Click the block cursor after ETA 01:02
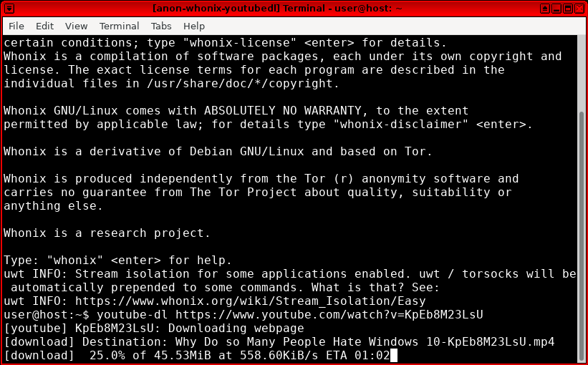The height and width of the screenshot is (365, 588). tap(393, 355)
